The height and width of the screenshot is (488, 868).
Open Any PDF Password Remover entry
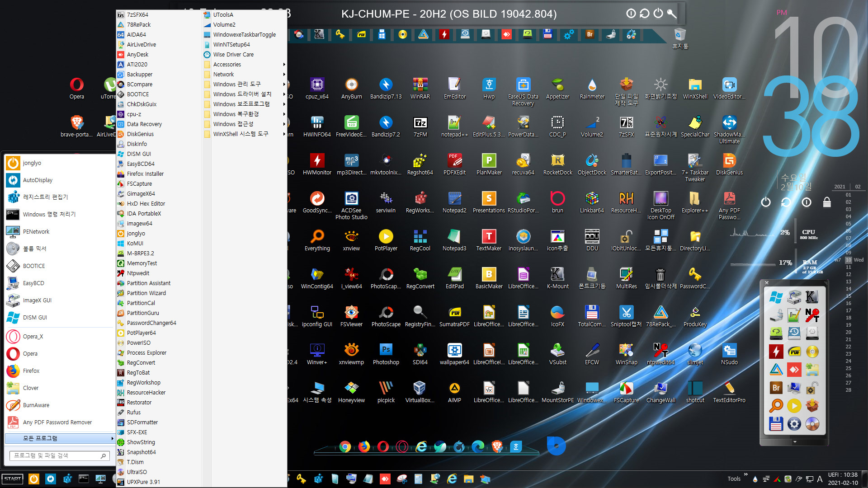tap(60, 422)
